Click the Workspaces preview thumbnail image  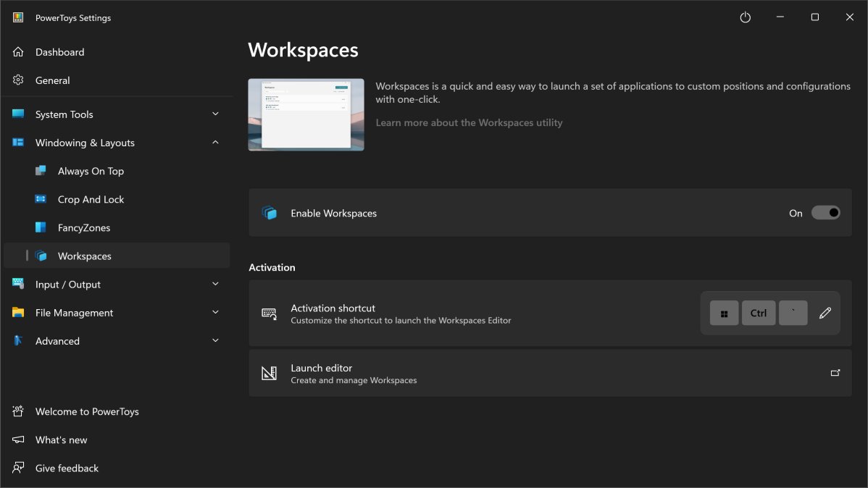pyautogui.click(x=306, y=114)
